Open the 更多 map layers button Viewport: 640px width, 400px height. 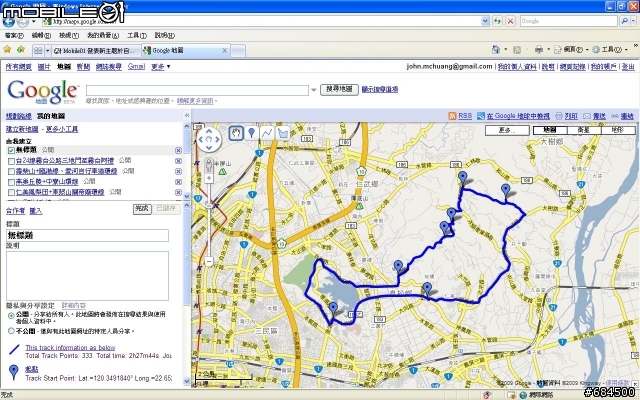pos(507,131)
